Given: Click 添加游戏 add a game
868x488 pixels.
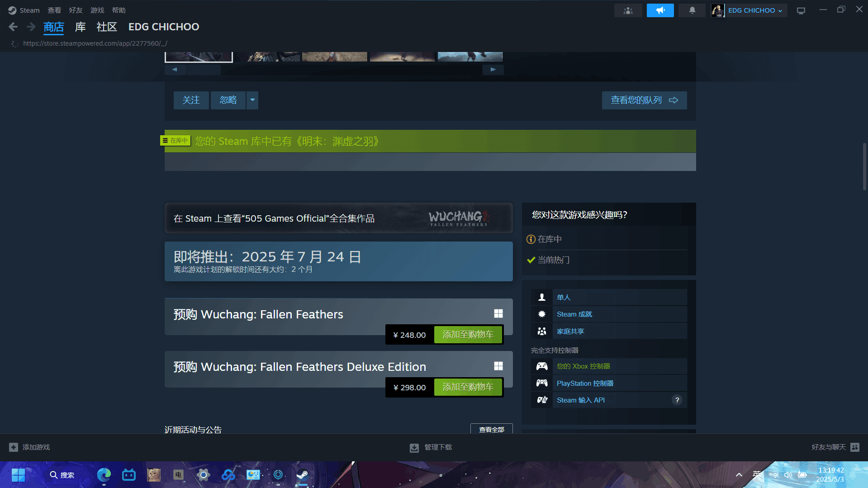Looking at the screenshot, I should (29, 447).
